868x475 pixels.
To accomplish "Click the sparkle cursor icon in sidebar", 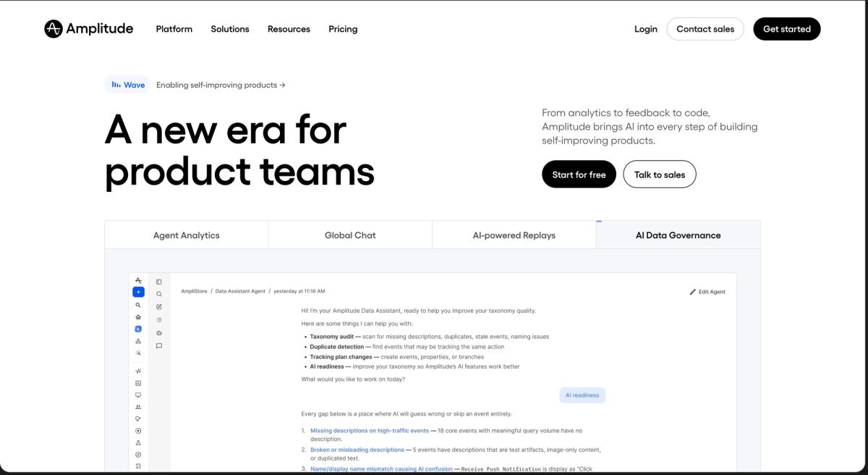I will (138, 353).
